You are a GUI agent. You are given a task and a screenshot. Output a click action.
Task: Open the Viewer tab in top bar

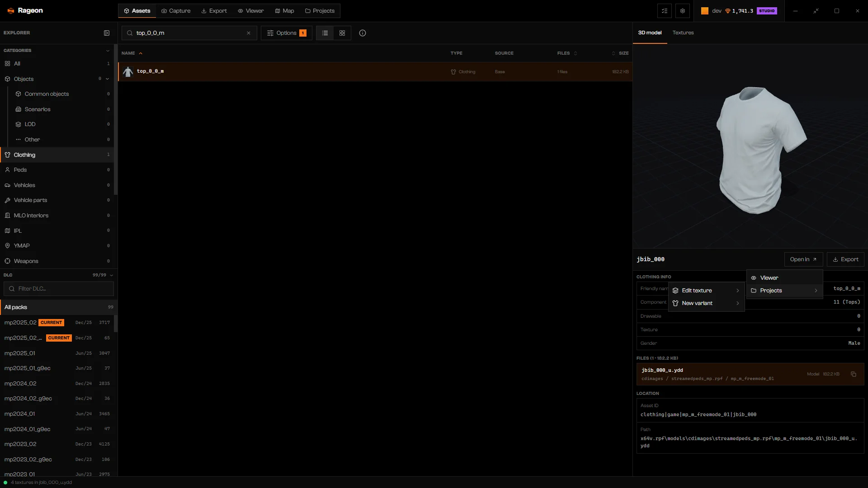pos(251,11)
